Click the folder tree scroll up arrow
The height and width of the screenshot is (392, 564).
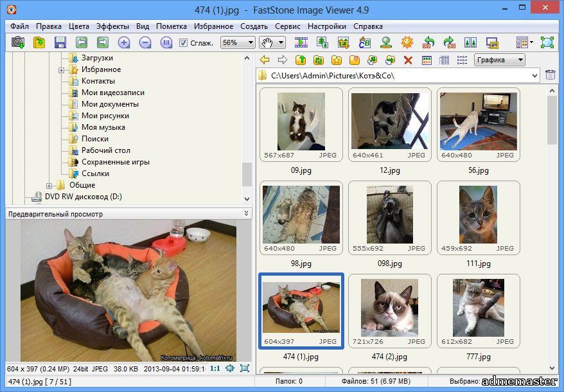coord(247,58)
